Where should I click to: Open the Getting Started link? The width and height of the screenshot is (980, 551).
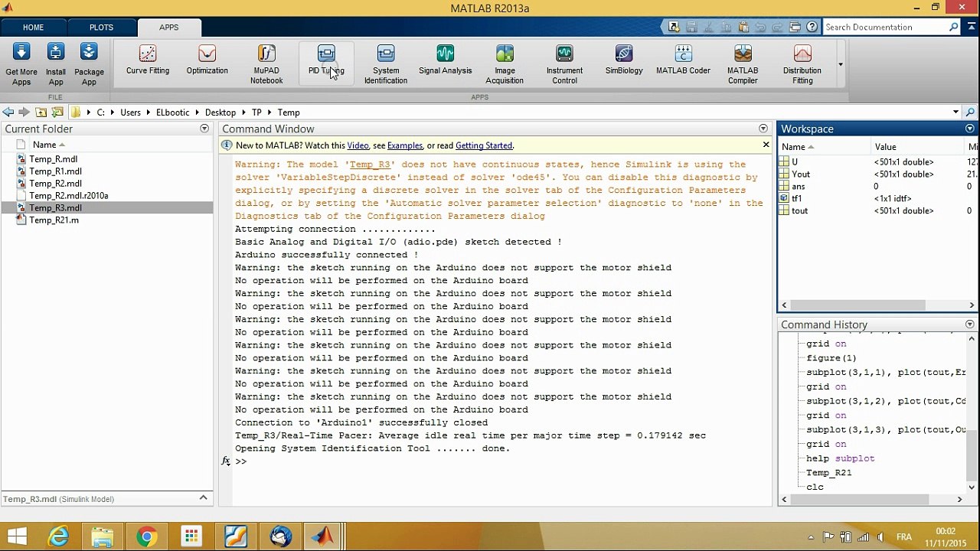click(484, 145)
